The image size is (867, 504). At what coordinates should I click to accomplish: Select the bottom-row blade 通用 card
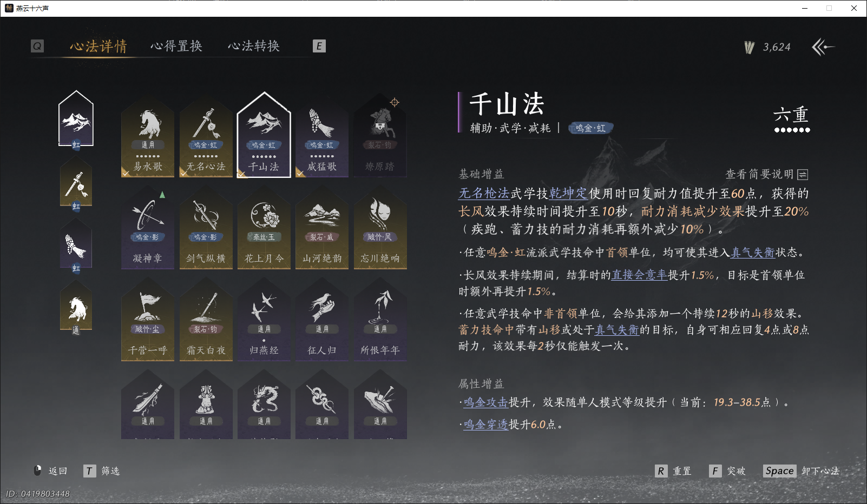(x=148, y=406)
